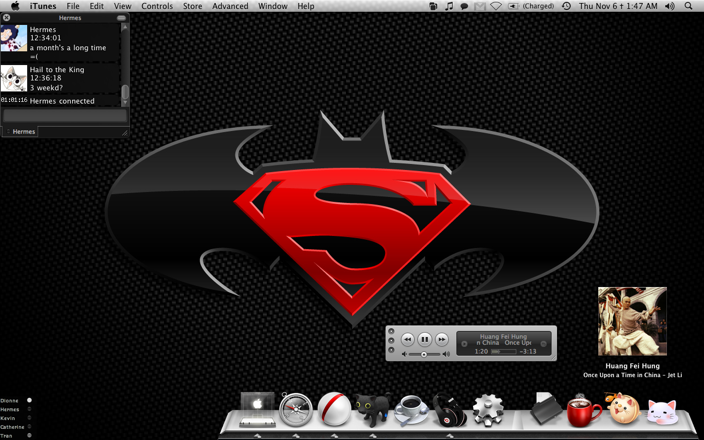Open the coffee cup and saucer dock icon
The width and height of the screenshot is (704, 440).
[411, 410]
